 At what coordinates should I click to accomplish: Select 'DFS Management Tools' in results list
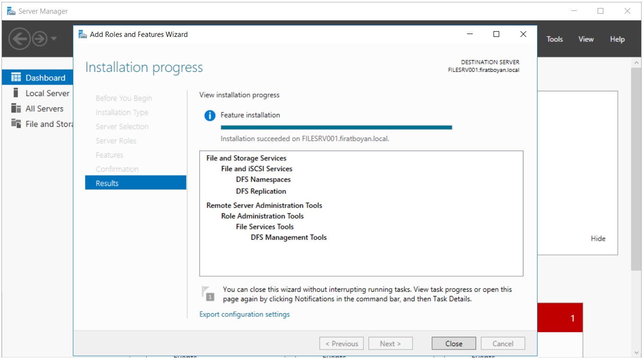[289, 237]
